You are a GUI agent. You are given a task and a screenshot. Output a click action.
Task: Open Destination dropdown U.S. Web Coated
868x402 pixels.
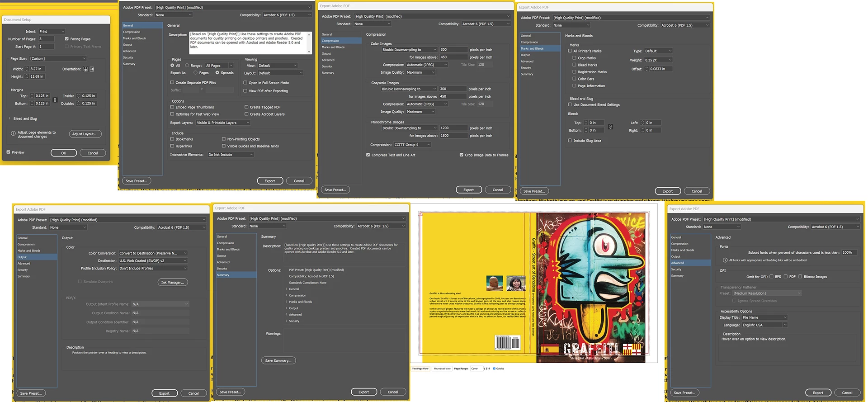coord(153,261)
